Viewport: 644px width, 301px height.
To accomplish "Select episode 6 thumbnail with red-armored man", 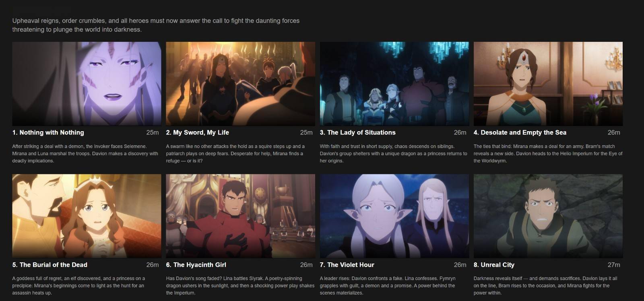I will click(240, 216).
